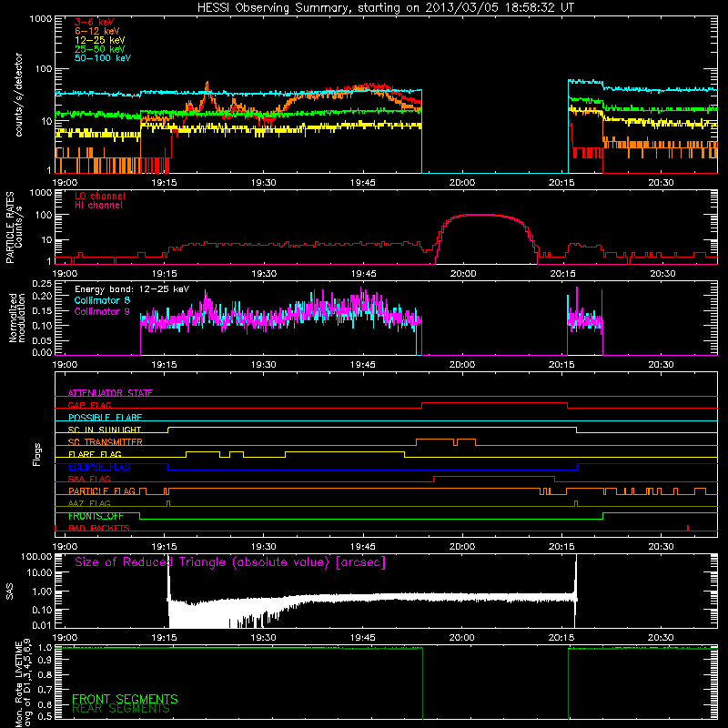Click the 'GAP_FLAG' label
Screen dimensions: 728x728
tap(89, 405)
